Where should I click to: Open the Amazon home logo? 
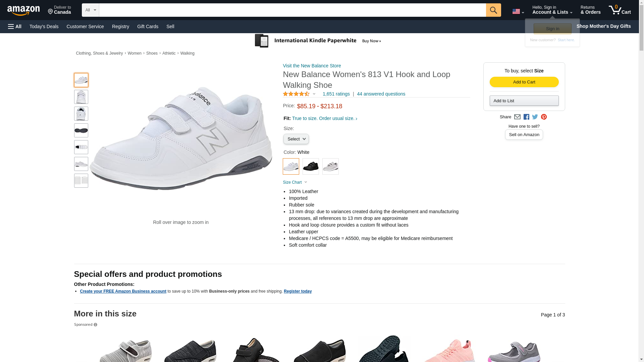[23, 10]
